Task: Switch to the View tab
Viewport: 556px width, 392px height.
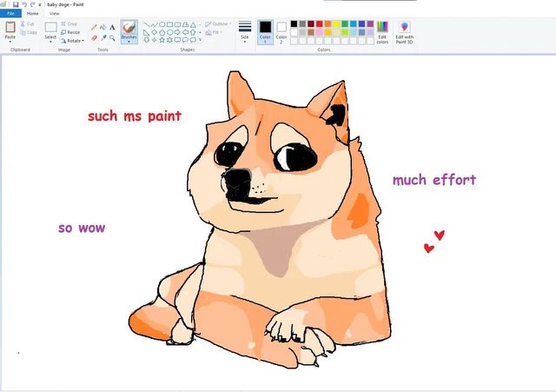Action: pos(54,14)
